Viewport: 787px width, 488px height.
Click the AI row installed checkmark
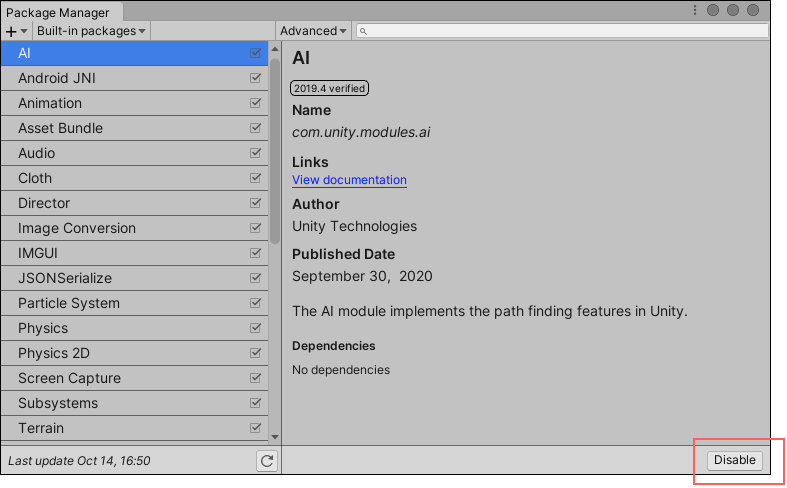[x=255, y=53]
